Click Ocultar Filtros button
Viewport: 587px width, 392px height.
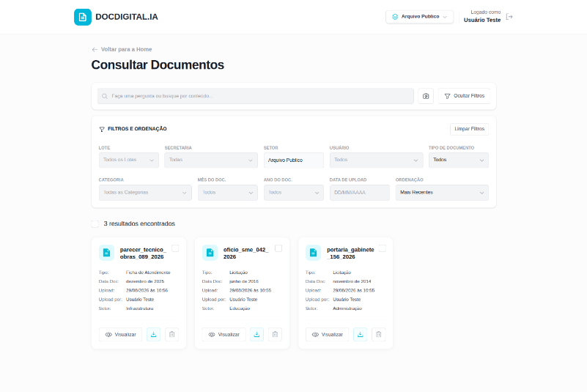pyautogui.click(x=464, y=96)
